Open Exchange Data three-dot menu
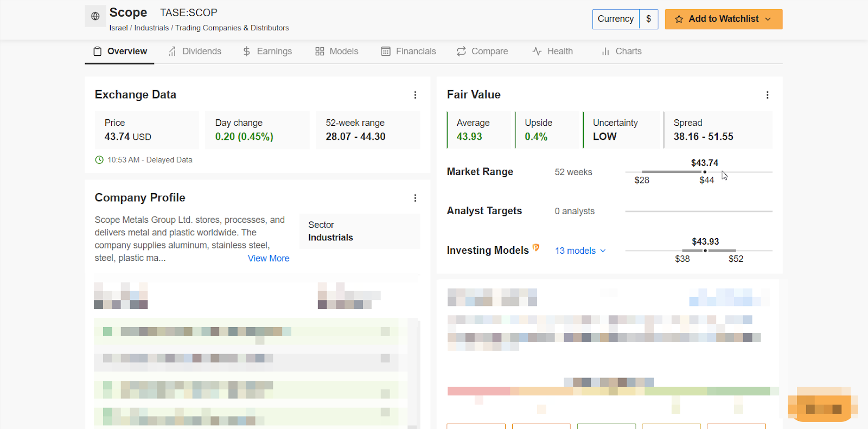Screen dimensions: 868x429 point(416,95)
